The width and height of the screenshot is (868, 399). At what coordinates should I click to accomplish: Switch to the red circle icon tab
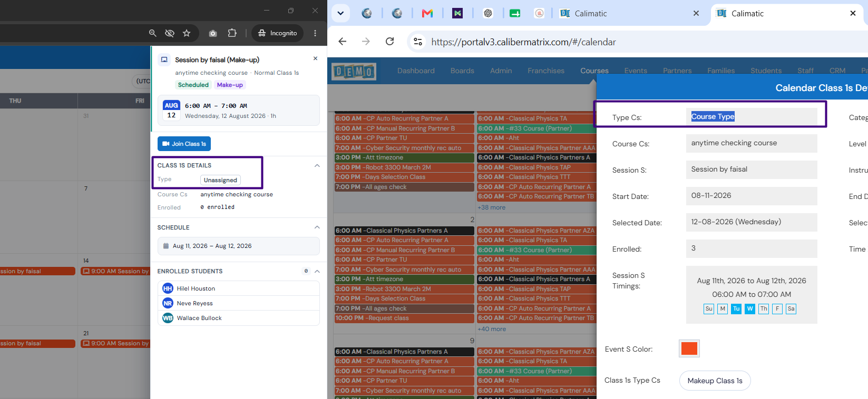(539, 13)
